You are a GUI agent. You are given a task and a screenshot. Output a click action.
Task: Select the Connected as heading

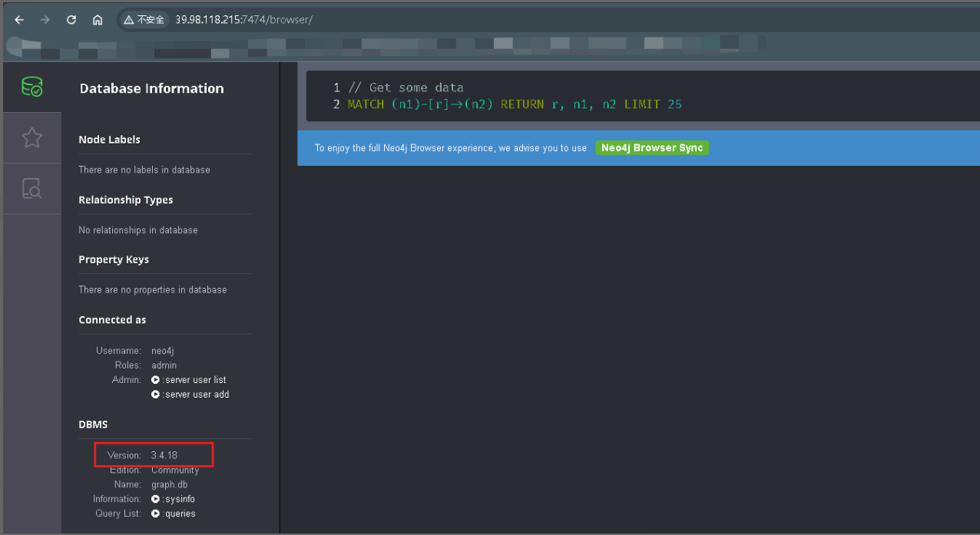[x=112, y=319]
